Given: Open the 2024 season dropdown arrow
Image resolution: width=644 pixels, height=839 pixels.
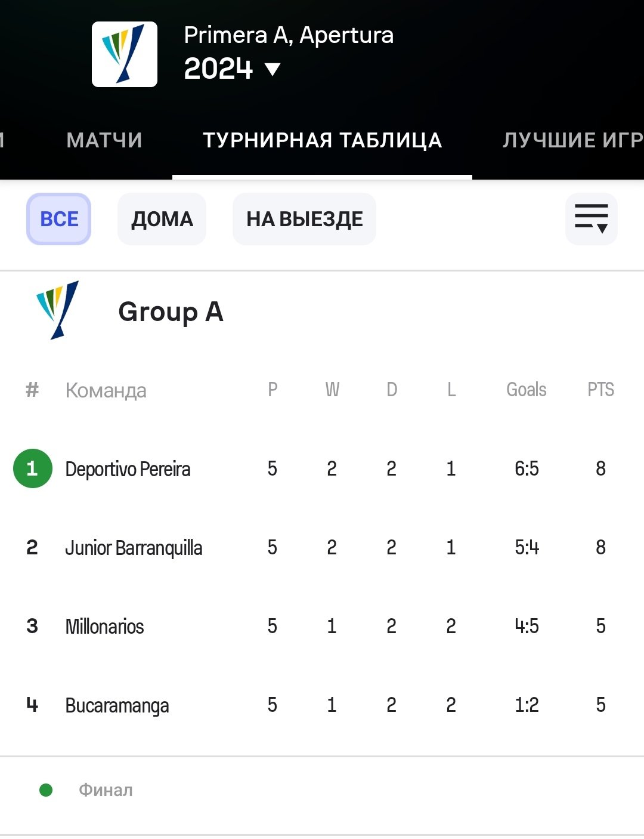Looking at the screenshot, I should (273, 69).
